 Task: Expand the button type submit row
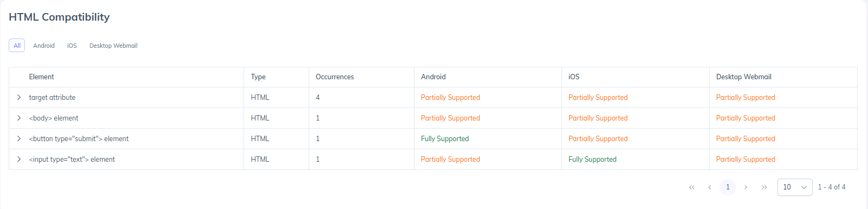pos(18,138)
